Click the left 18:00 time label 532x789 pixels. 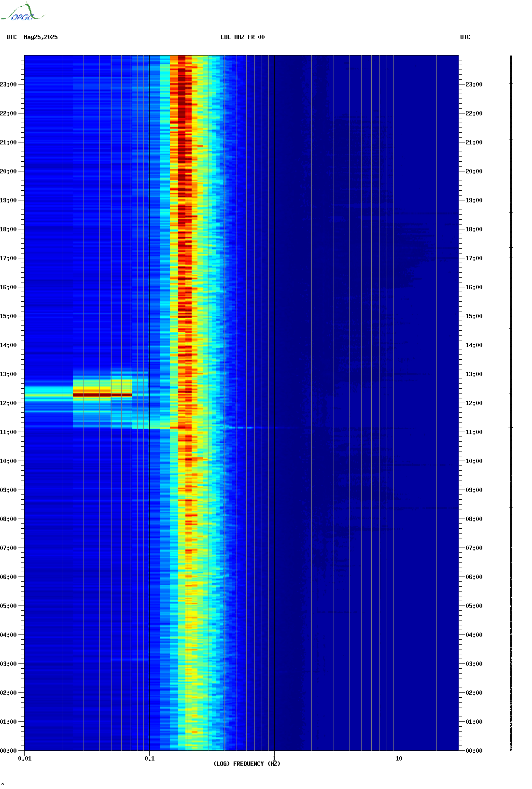[x=8, y=229]
